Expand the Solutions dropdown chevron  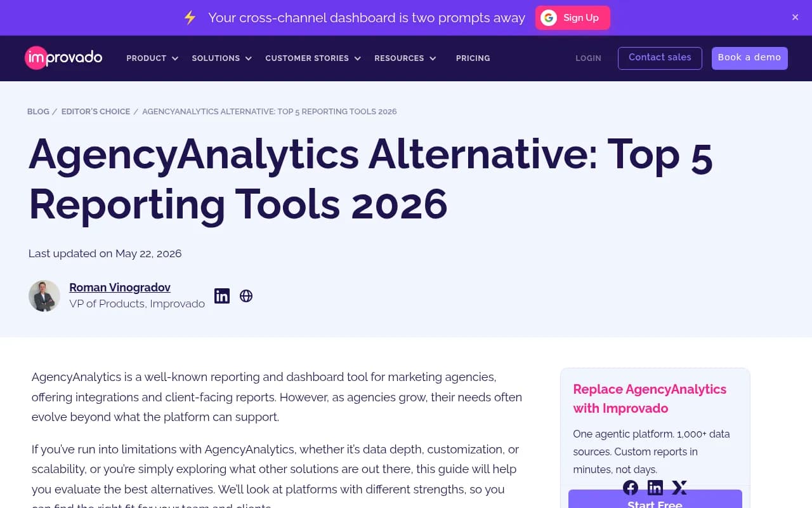248,58
